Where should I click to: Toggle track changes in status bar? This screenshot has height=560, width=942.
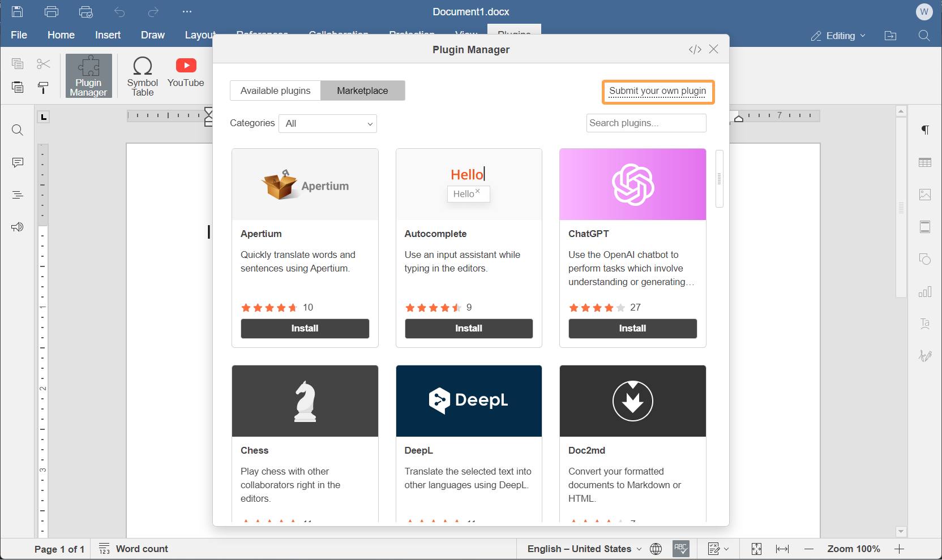tap(718, 549)
